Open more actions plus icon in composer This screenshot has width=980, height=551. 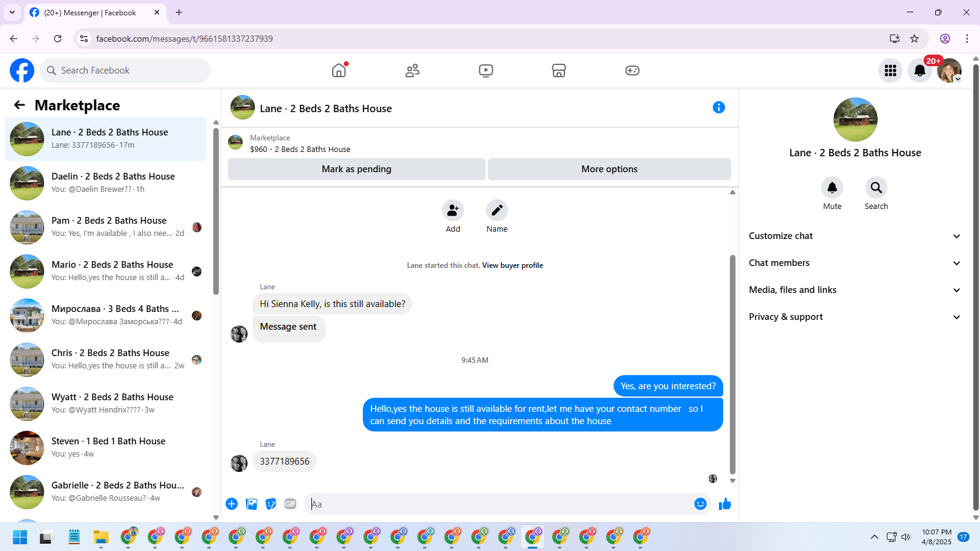[232, 504]
